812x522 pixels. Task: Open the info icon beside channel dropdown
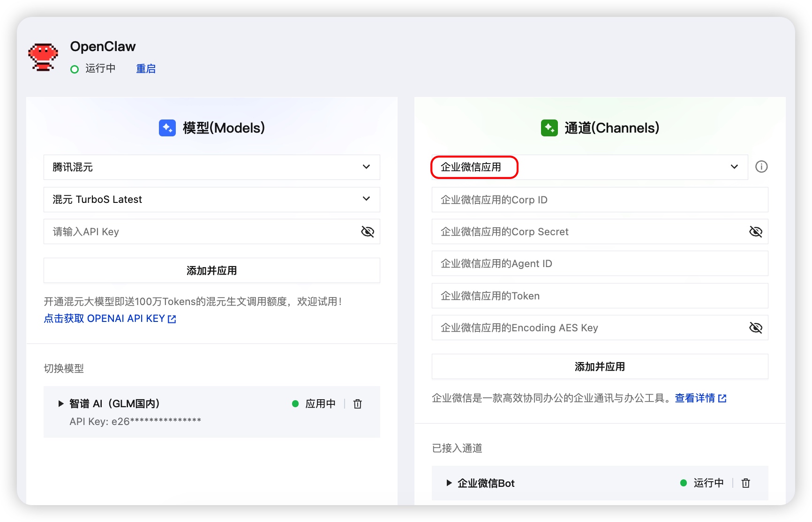pyautogui.click(x=761, y=167)
